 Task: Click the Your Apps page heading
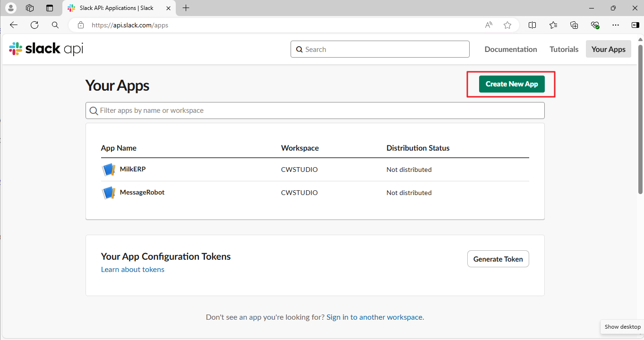117,85
